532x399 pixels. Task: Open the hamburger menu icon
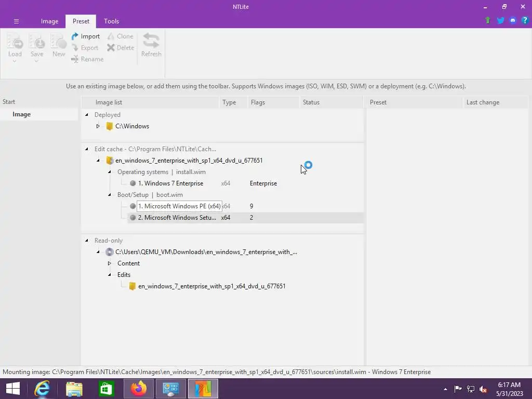[16, 21]
